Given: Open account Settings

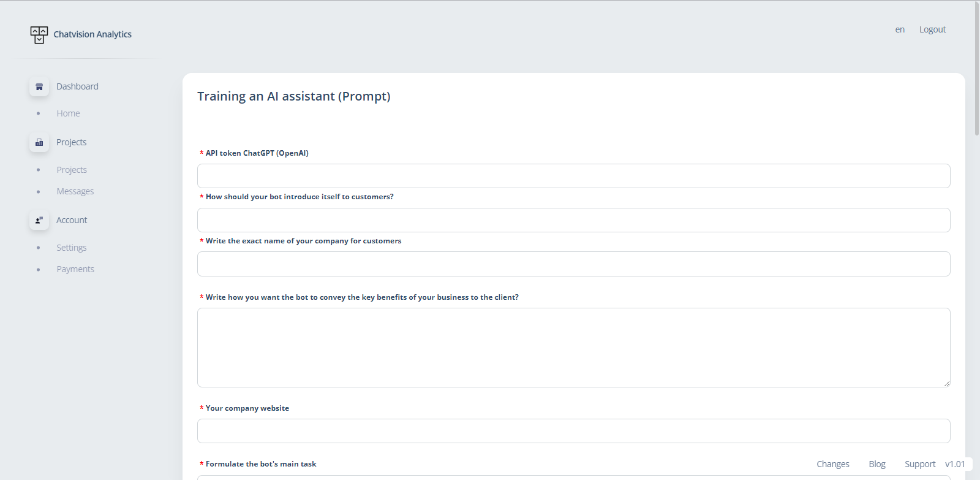Looking at the screenshot, I should point(72,248).
